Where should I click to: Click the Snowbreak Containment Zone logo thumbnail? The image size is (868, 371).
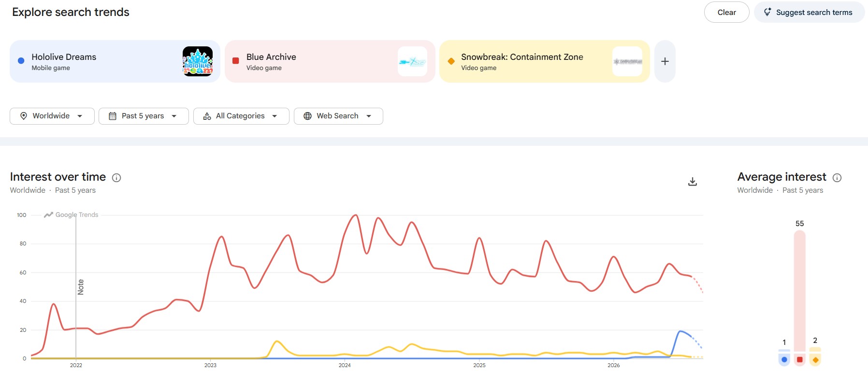click(x=627, y=61)
